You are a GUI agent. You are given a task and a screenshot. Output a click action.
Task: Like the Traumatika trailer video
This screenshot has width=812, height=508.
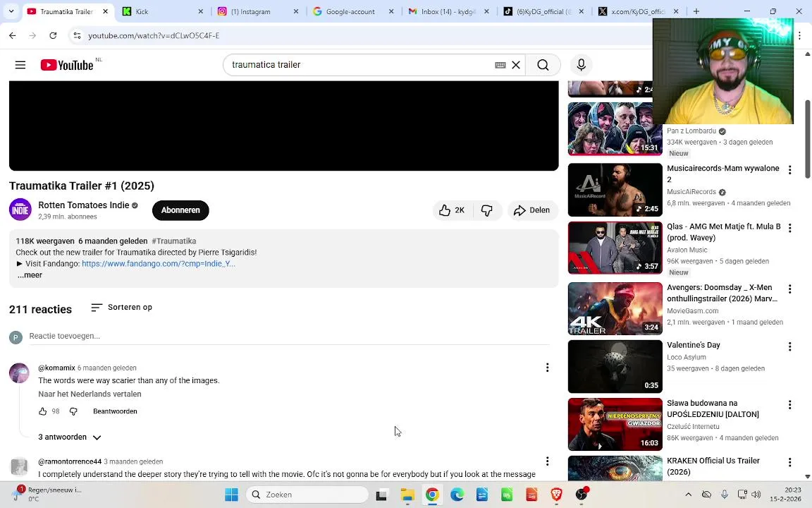point(452,210)
